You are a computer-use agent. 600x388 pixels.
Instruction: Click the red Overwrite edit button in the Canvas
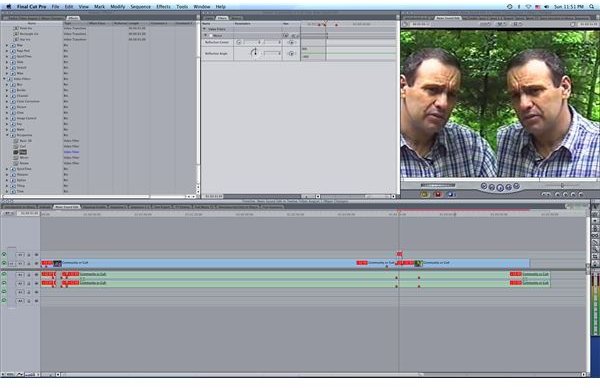click(x=438, y=194)
